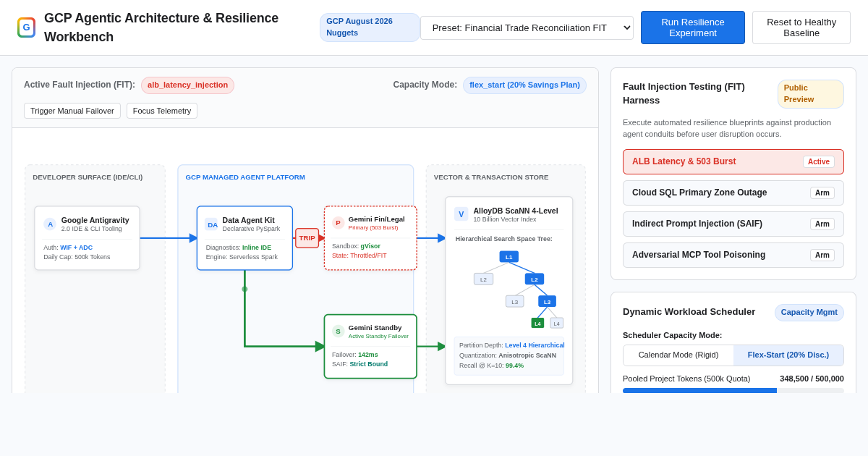Image resolution: width=868 pixels, height=456 pixels.
Task: Click the flex_start capacity mode badge
Action: 524,85
